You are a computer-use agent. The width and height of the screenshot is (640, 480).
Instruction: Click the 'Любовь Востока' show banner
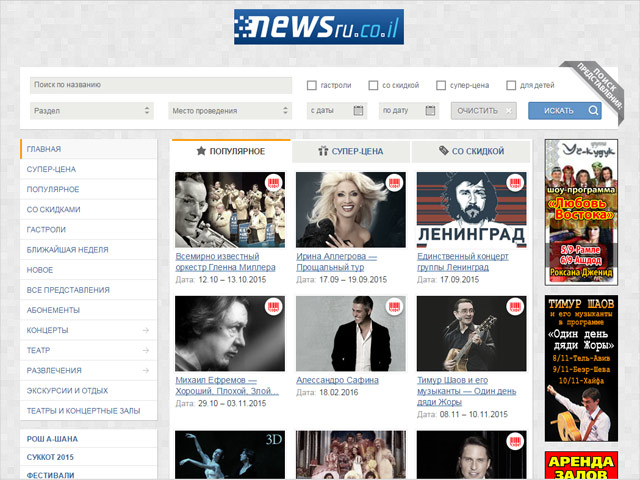tap(581, 212)
